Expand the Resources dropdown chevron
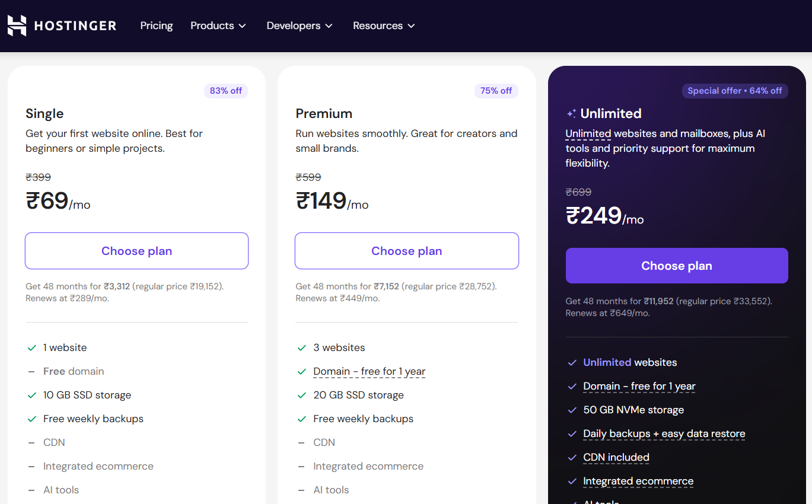The image size is (812, 504). pyautogui.click(x=411, y=25)
